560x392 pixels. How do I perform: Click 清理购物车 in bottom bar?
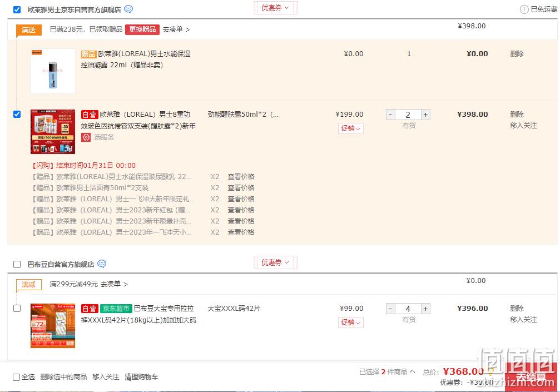pyautogui.click(x=141, y=377)
